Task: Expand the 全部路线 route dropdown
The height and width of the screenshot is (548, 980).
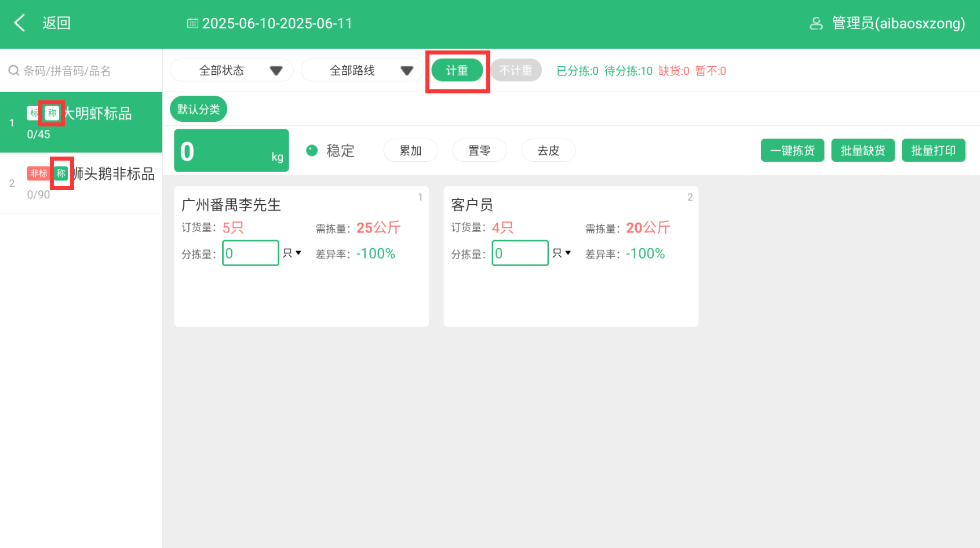Action: point(362,71)
